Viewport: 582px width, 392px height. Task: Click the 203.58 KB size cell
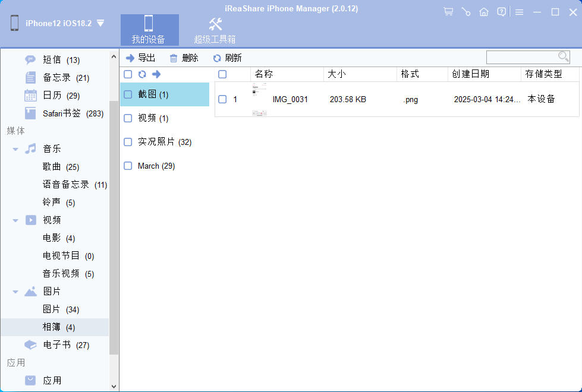[x=348, y=99]
